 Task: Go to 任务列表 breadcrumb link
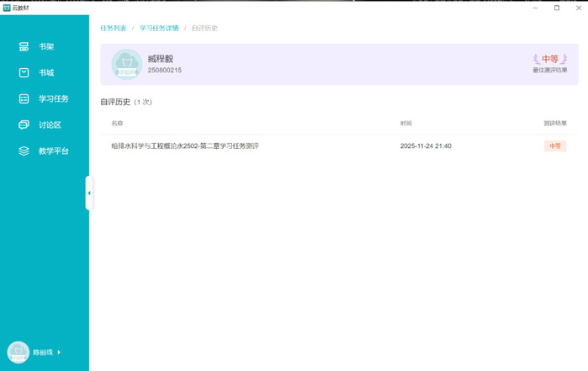click(x=114, y=28)
